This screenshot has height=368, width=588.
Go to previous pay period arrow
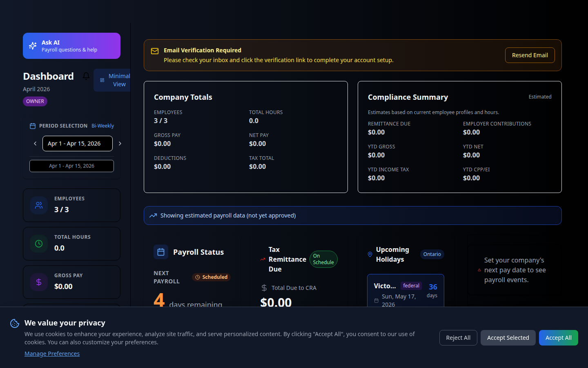point(35,144)
